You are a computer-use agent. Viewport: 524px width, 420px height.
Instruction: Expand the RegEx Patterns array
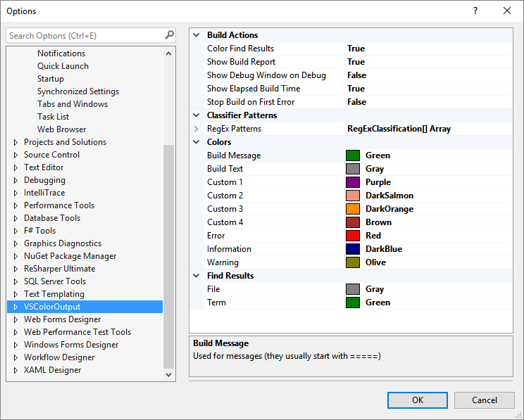pyautogui.click(x=196, y=129)
